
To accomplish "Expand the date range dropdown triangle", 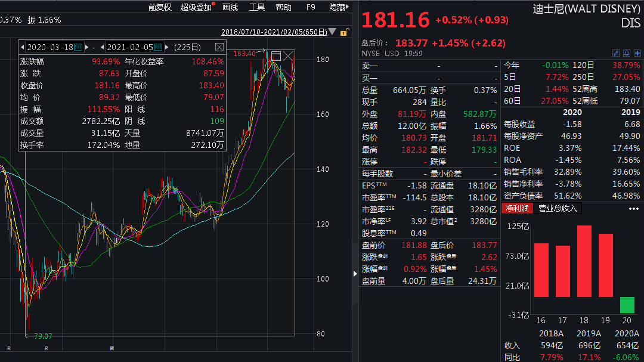I will (x=332, y=32).
